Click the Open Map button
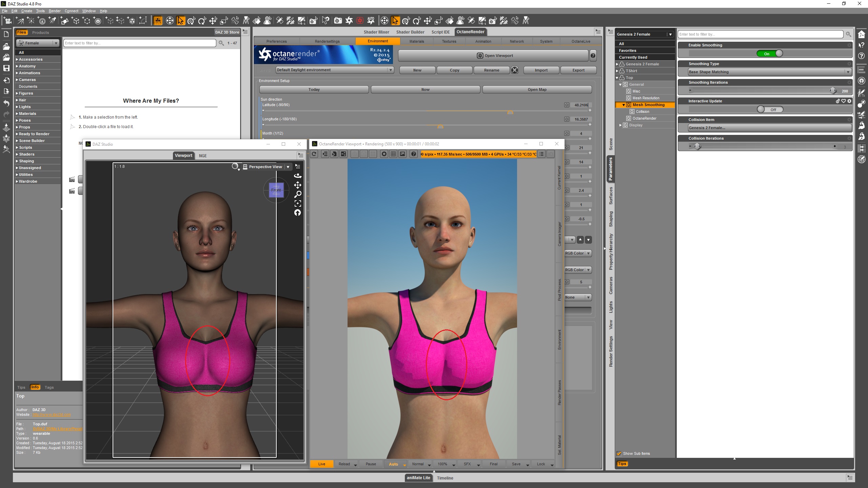Screen dimensions: 868x488 537,89
